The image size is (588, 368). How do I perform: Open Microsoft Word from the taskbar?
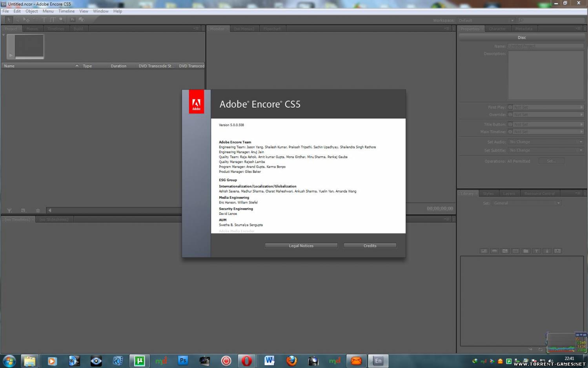[x=269, y=361]
